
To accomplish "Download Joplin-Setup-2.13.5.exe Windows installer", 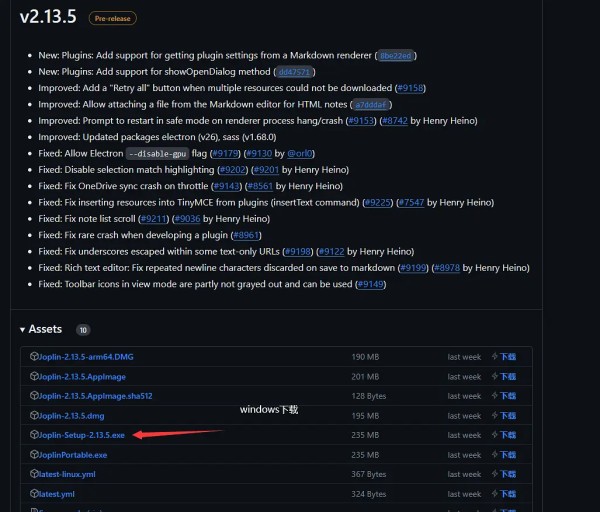I will pos(82,435).
